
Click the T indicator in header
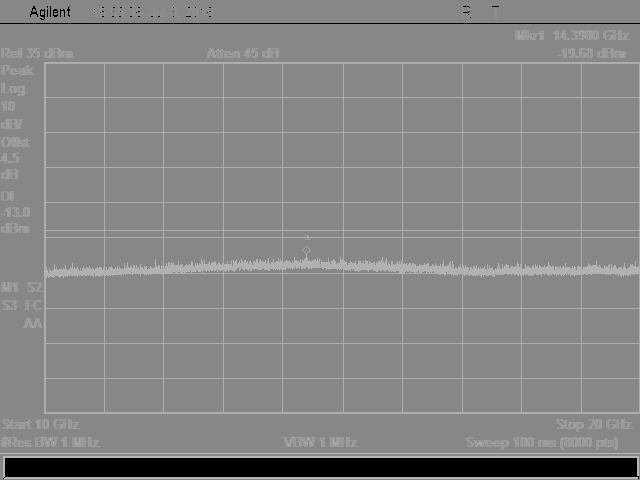(496, 12)
